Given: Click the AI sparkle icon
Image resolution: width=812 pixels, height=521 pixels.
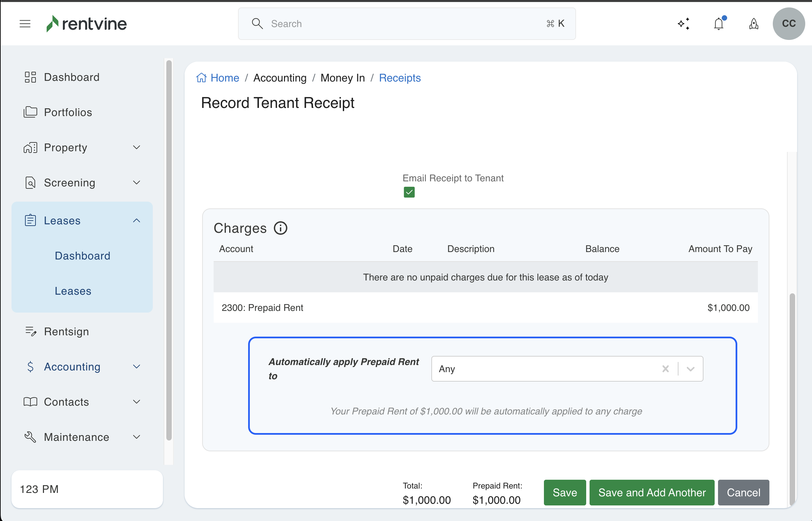Looking at the screenshot, I should [x=684, y=24].
